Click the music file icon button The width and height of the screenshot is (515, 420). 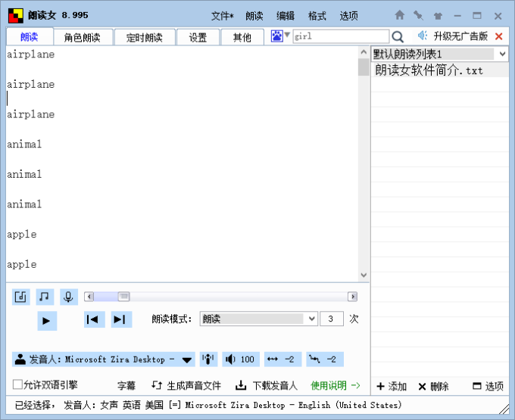pos(21,297)
